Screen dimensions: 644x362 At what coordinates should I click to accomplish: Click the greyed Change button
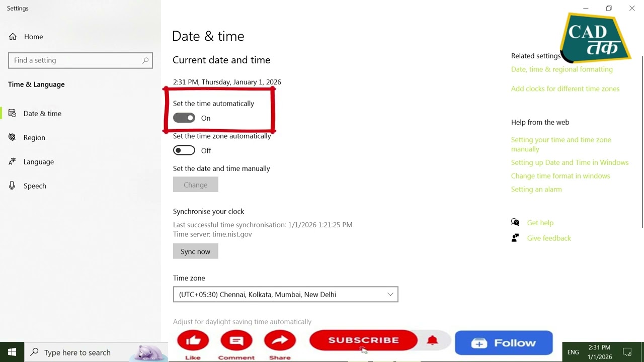pos(196,185)
